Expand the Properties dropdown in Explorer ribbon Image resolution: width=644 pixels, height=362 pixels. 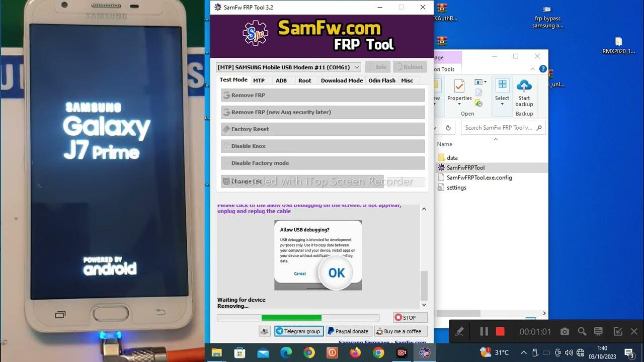click(x=459, y=105)
